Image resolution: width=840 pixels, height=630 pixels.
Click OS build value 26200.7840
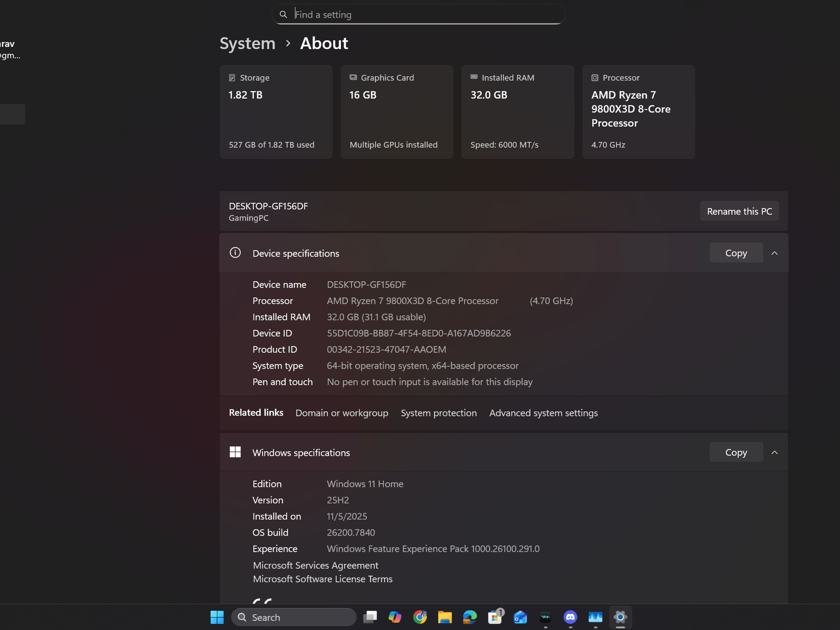(351, 532)
